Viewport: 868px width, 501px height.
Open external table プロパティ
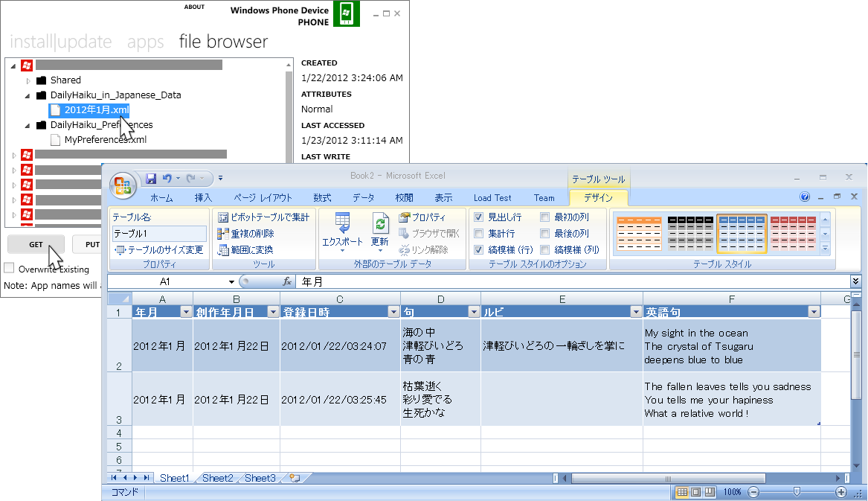[422, 217]
